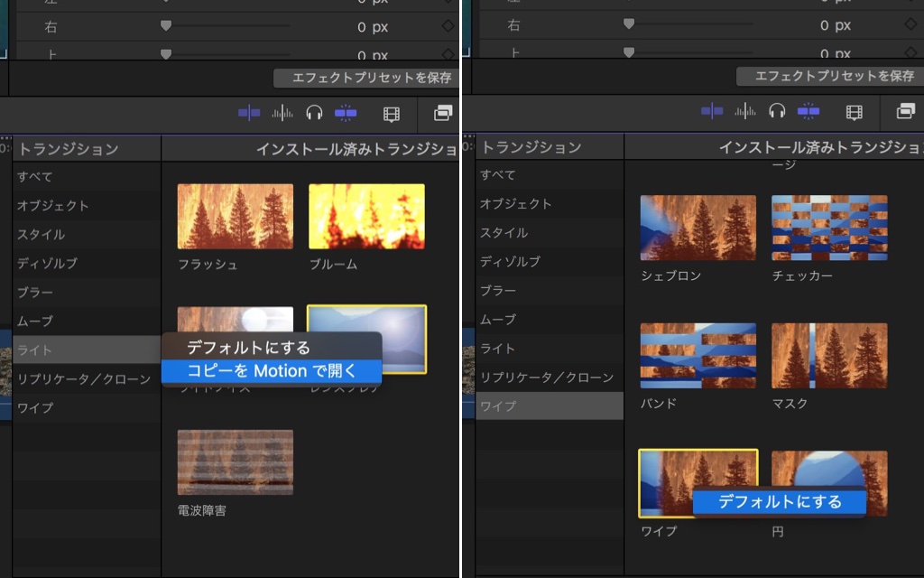Click トランジション header in left screenshot
This screenshot has width=924, height=578.
click(x=69, y=149)
